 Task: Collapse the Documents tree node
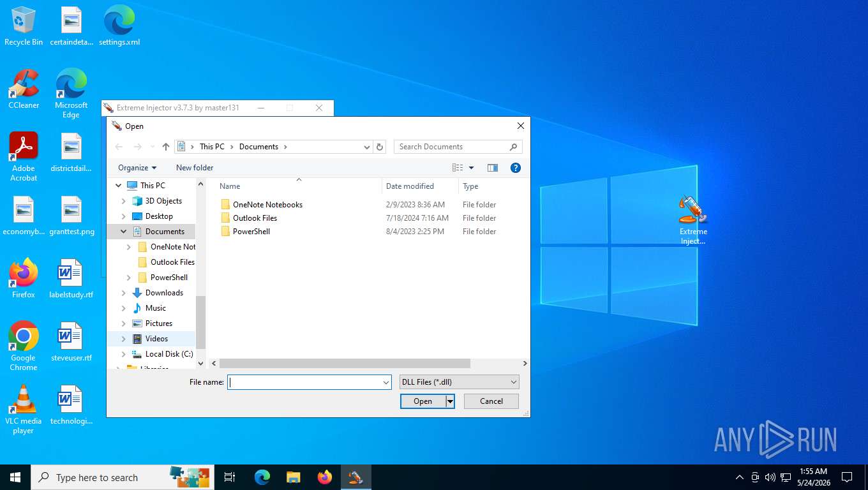coord(124,232)
